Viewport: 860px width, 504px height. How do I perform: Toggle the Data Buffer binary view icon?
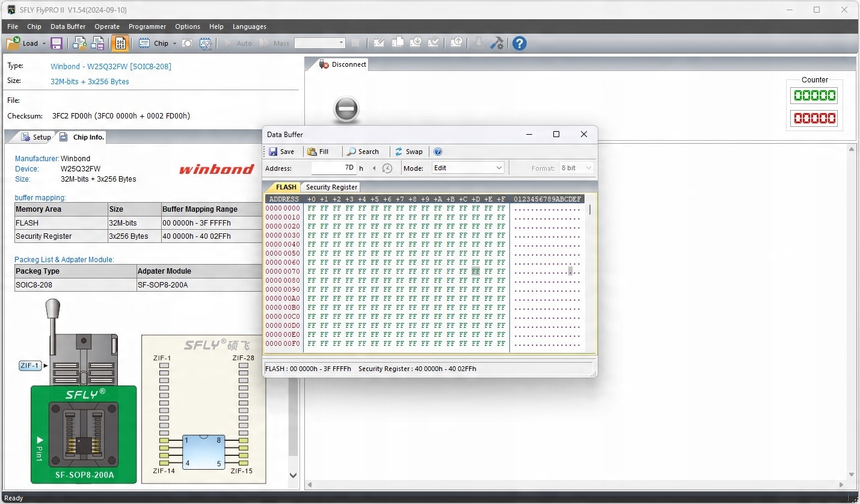120,43
